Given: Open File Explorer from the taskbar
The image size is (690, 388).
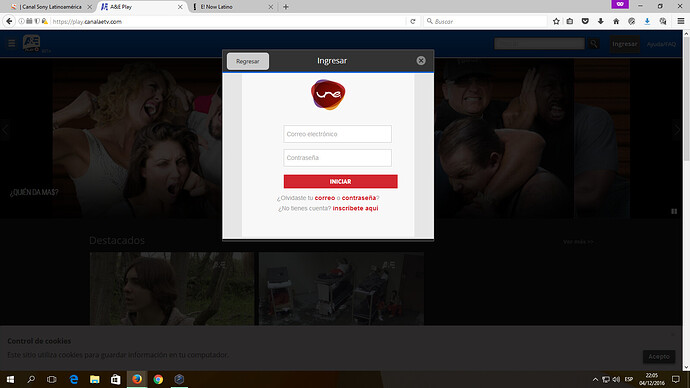Looking at the screenshot, I should pyautogui.click(x=95, y=379).
